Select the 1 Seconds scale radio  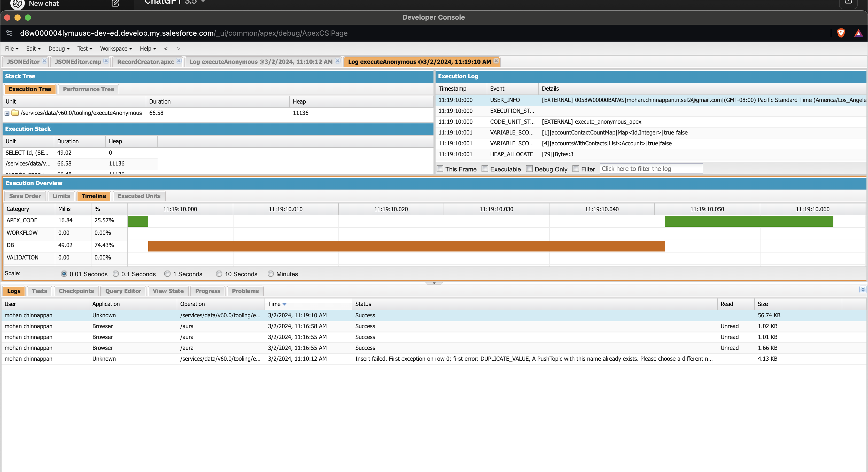(x=167, y=274)
